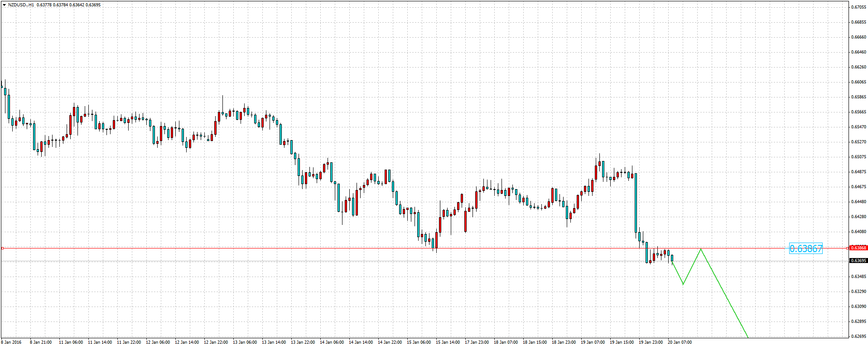Image resolution: width=868 pixels, height=346 pixels.
Task: Select the left handle of the horizontal line
Action: (2, 248)
